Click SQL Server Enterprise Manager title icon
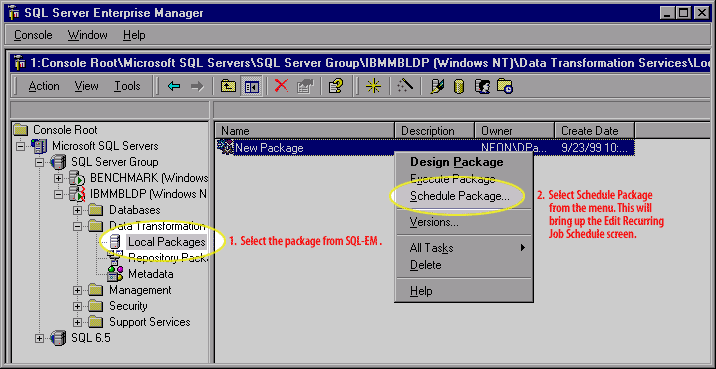Viewport: 716px width, 369px height. tap(14, 13)
